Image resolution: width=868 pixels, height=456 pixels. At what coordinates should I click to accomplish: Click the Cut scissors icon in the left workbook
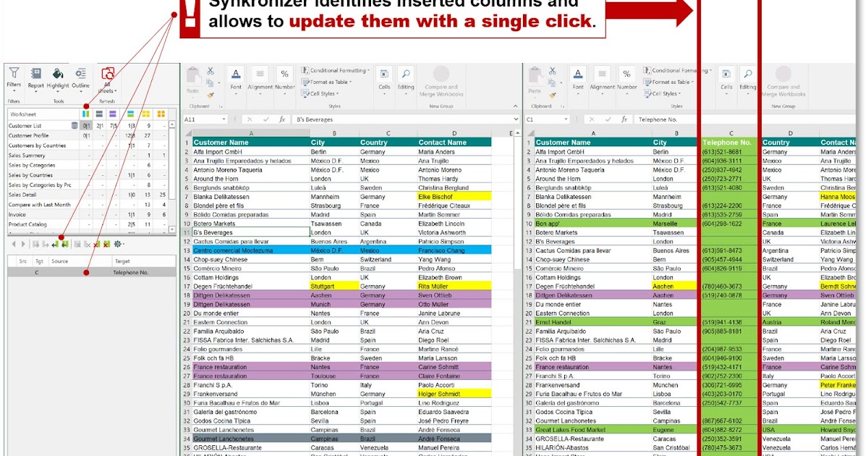pyautogui.click(x=210, y=71)
